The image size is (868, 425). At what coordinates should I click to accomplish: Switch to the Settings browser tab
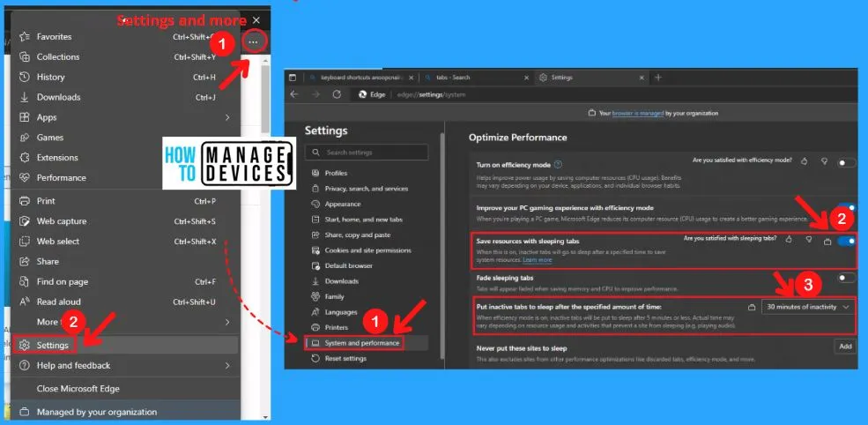pyautogui.click(x=592, y=78)
